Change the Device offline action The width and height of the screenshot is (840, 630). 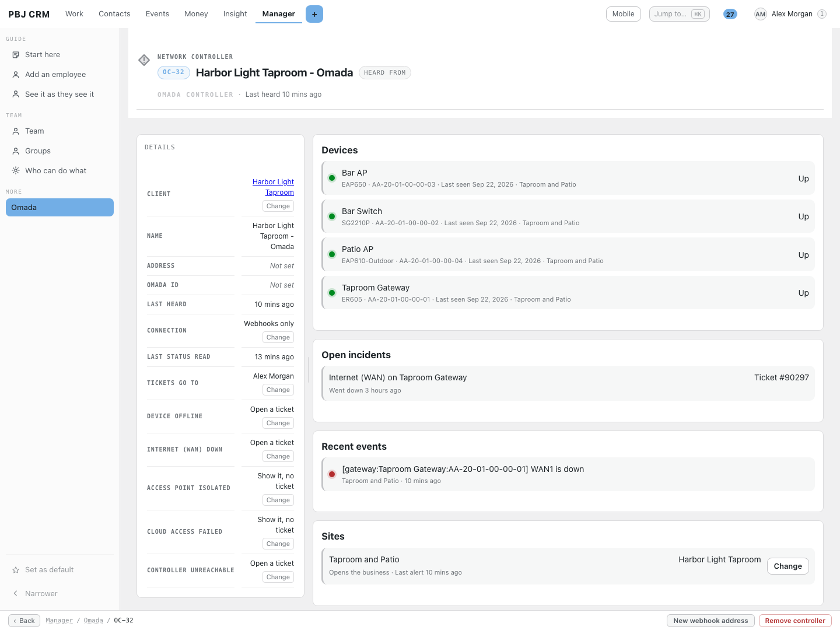(x=278, y=423)
